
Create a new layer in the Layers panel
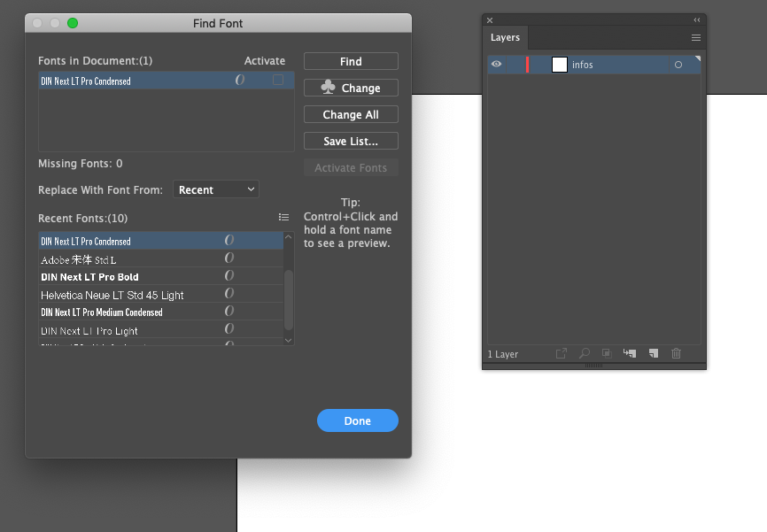[x=652, y=353]
